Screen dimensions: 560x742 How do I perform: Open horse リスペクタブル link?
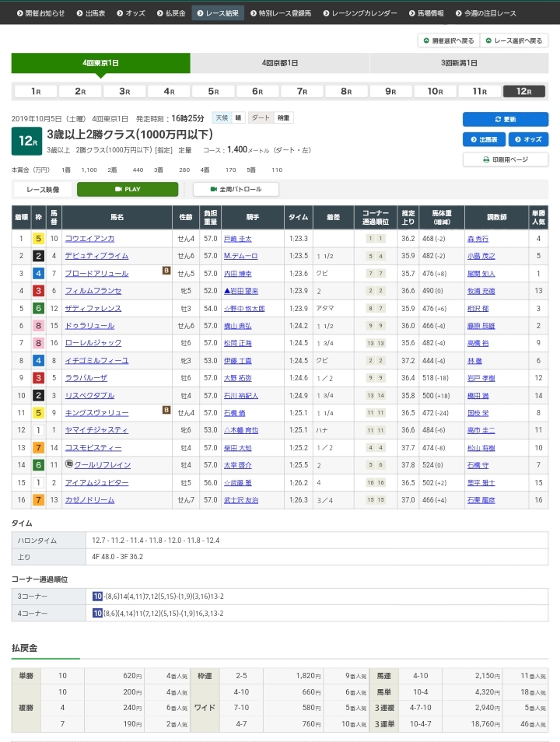point(90,396)
